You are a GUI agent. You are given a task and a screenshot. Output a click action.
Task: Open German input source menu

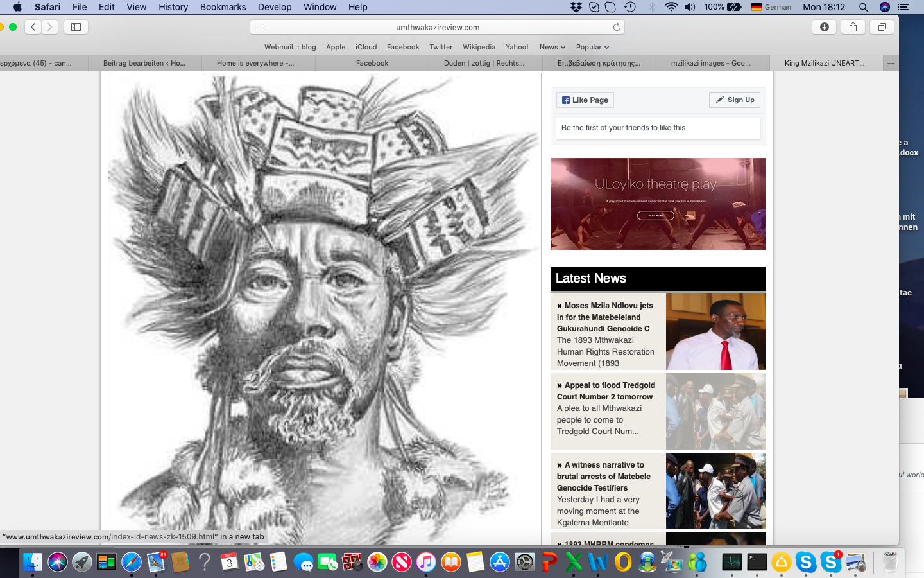click(x=771, y=7)
